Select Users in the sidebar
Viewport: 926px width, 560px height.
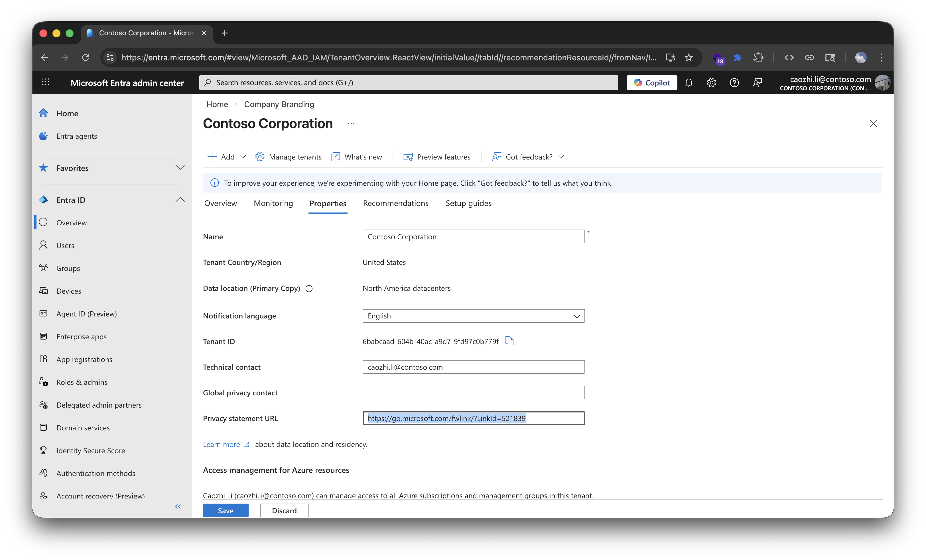[65, 245]
